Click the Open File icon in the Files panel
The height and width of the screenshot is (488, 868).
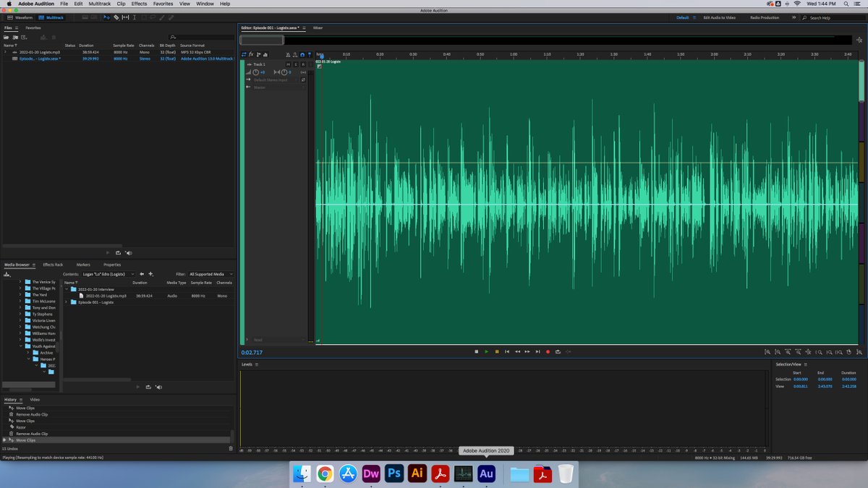[6, 37]
